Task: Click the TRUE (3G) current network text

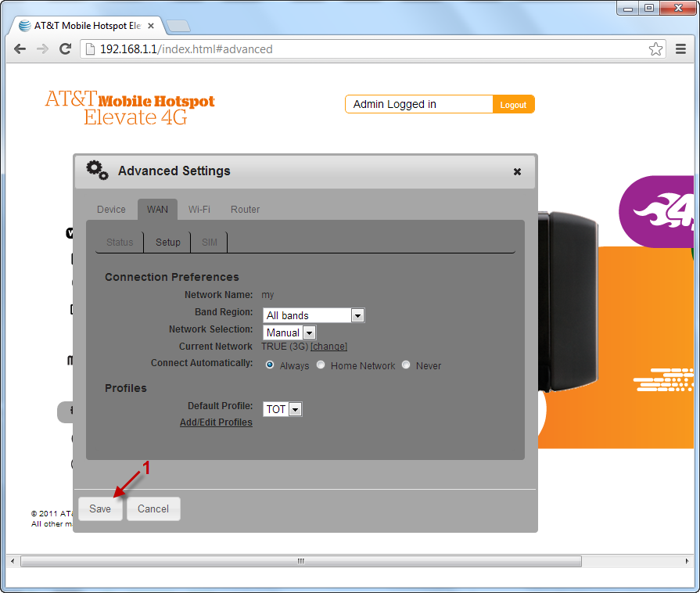Action: pyautogui.click(x=285, y=347)
